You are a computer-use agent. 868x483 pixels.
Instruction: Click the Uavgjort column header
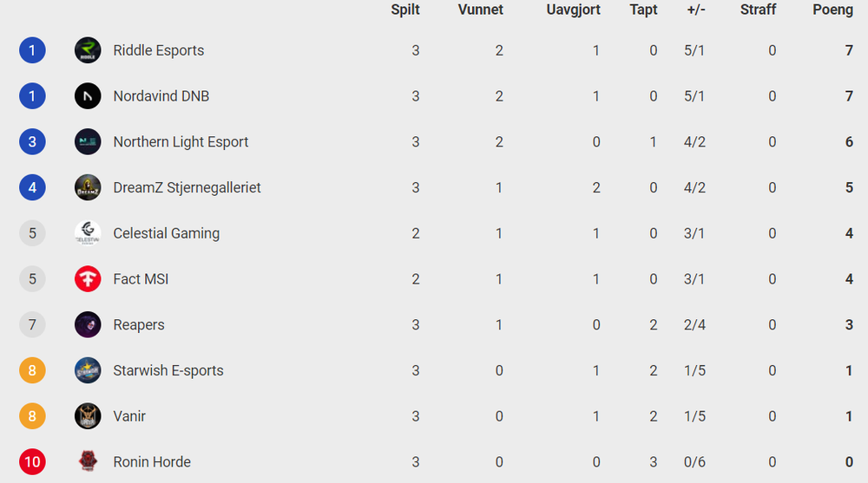click(x=573, y=10)
